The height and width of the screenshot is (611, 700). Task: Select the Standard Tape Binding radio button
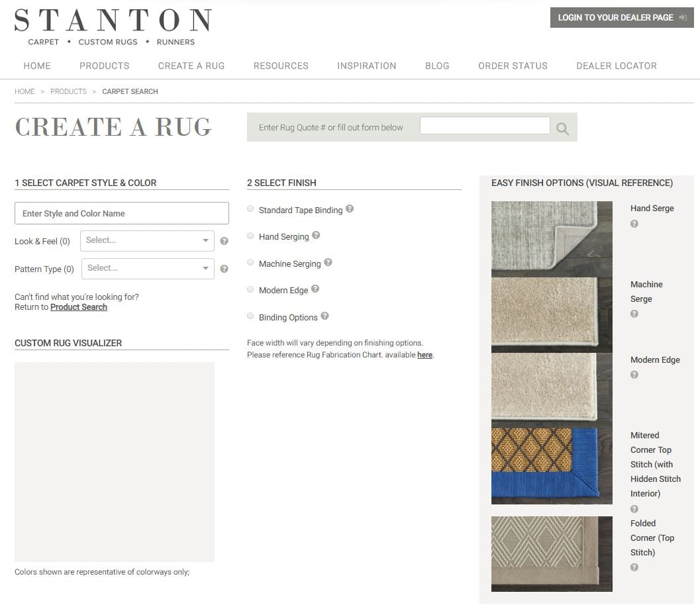[250, 209]
